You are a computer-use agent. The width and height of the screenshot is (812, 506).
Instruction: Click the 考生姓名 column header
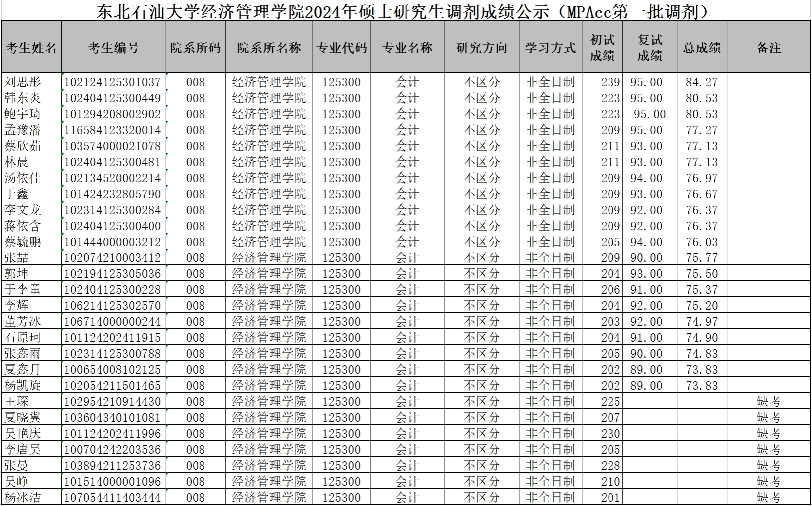point(31,48)
